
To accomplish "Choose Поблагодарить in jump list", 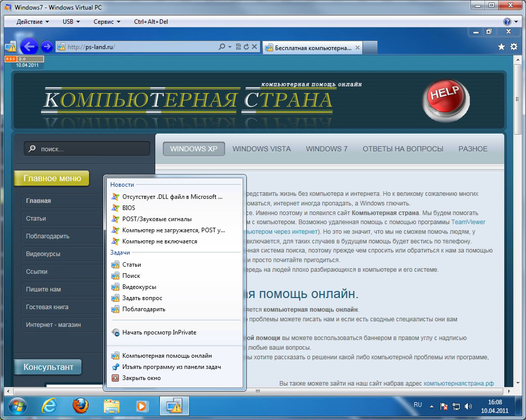I will tap(174, 309).
